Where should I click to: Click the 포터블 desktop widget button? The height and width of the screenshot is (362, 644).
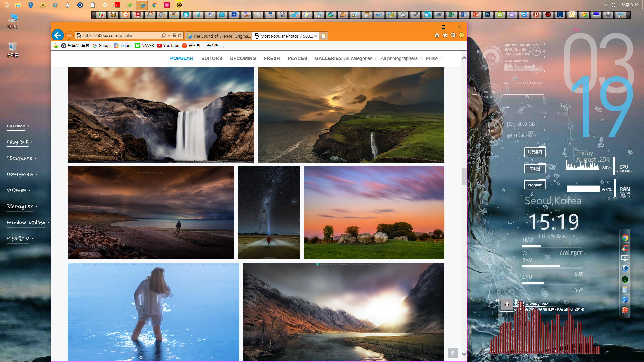coord(535,169)
